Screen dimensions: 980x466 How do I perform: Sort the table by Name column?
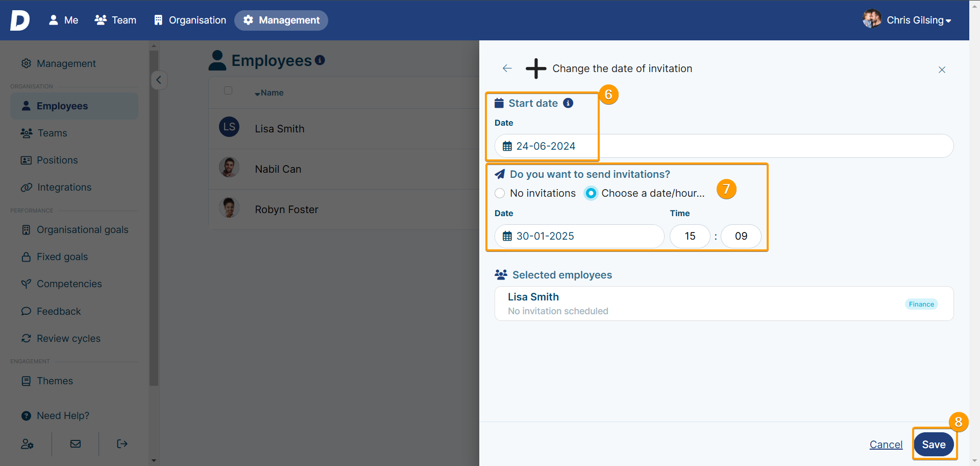269,93
